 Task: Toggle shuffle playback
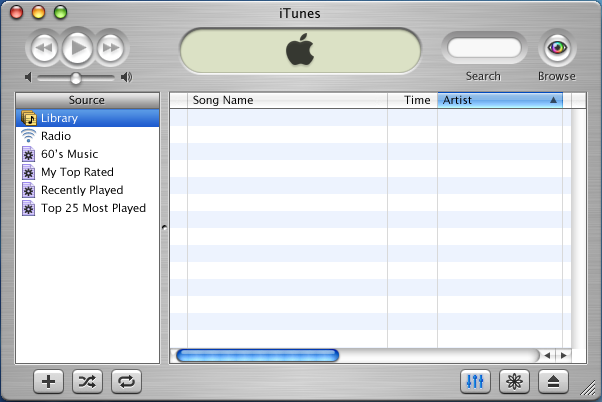point(88,381)
